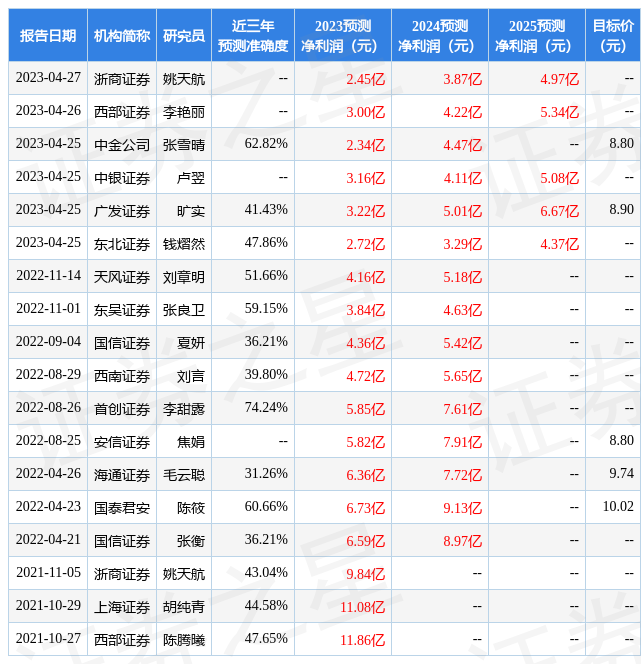The width and height of the screenshot is (641, 664).
Task: Click 西南证券 institution cell
Action: point(122,376)
